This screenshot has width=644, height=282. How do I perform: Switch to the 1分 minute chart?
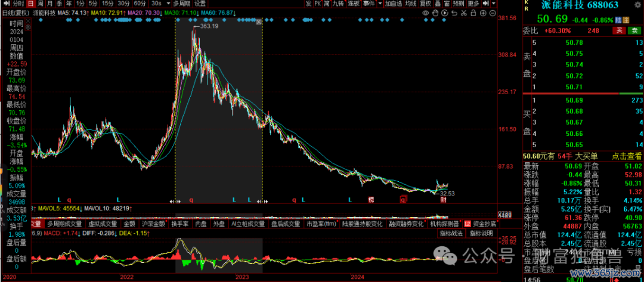80,4
